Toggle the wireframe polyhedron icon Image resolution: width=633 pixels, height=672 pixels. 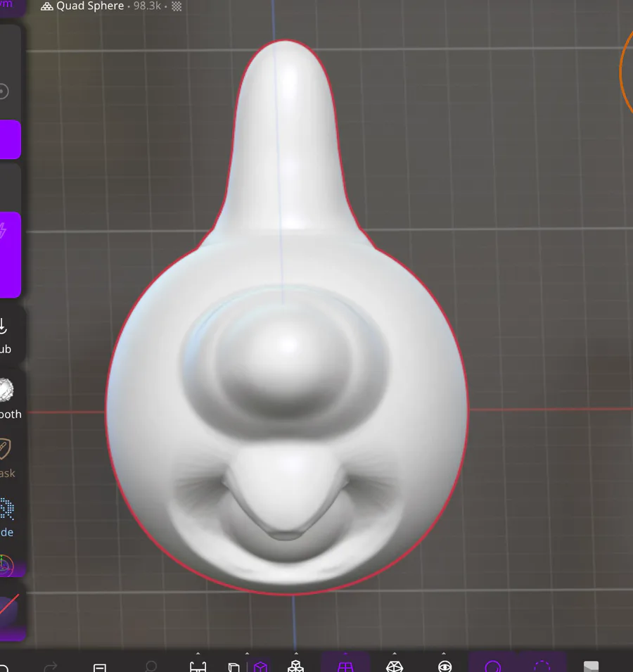click(395, 666)
